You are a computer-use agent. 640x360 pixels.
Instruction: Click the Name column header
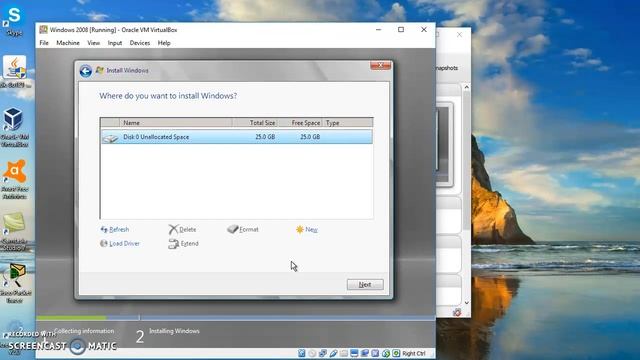tap(176, 122)
